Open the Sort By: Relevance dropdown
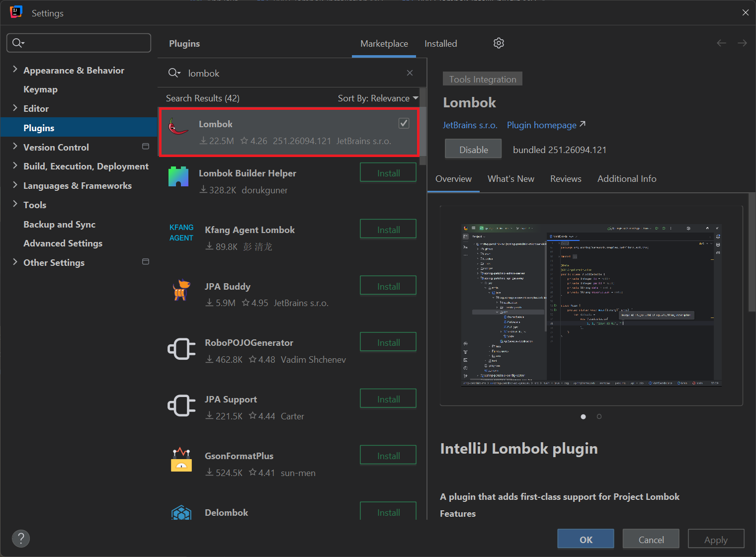The width and height of the screenshot is (756, 557). 377,98
